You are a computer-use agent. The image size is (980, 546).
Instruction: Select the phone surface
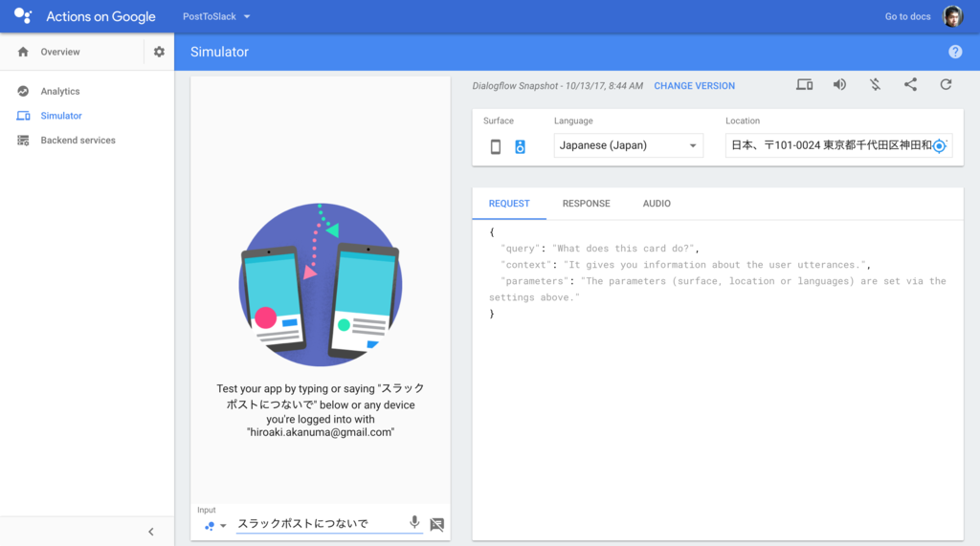(x=496, y=146)
